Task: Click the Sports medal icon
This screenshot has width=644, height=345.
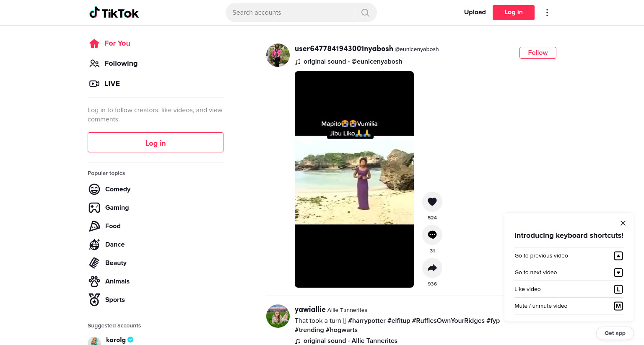Action: click(94, 300)
